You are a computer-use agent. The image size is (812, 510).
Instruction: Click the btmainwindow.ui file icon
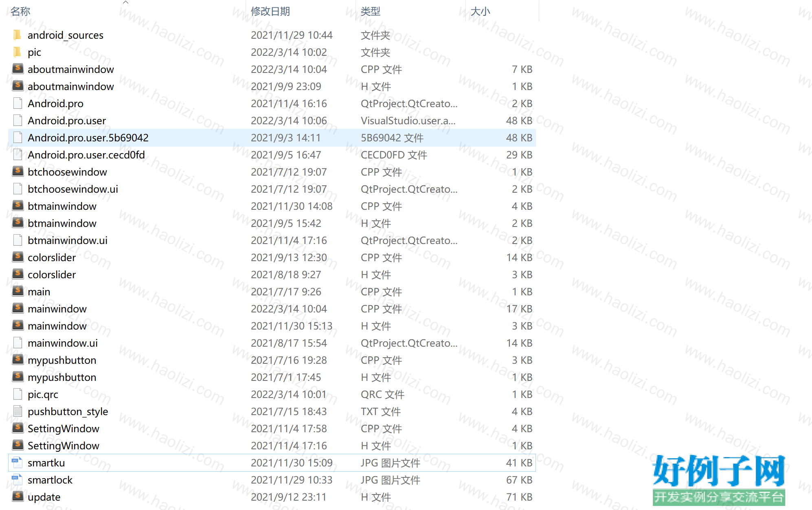(x=18, y=240)
